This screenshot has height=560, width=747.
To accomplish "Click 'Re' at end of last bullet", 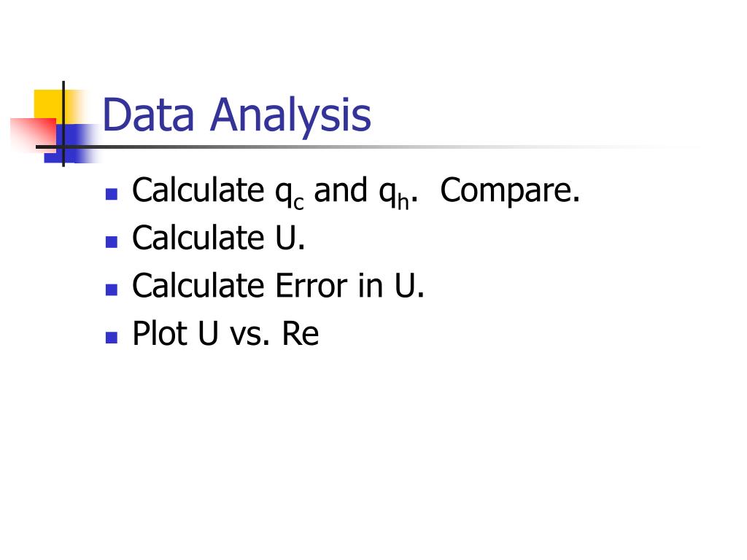I will [x=301, y=333].
